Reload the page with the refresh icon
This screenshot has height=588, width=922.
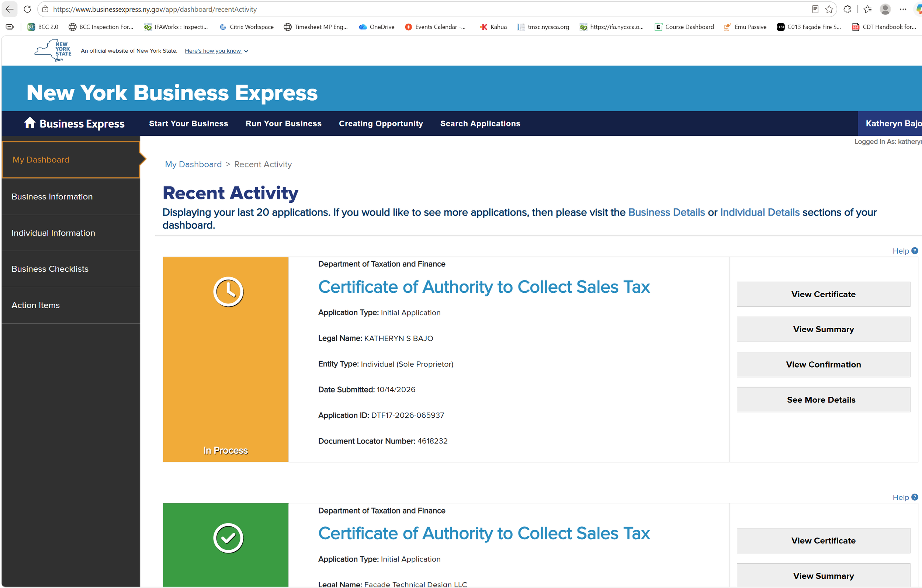point(27,9)
